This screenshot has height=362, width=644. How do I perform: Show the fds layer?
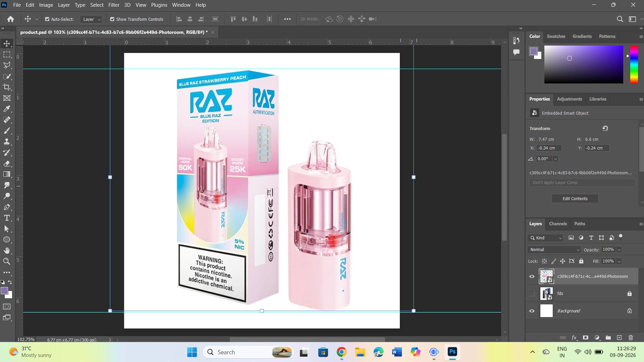532,294
